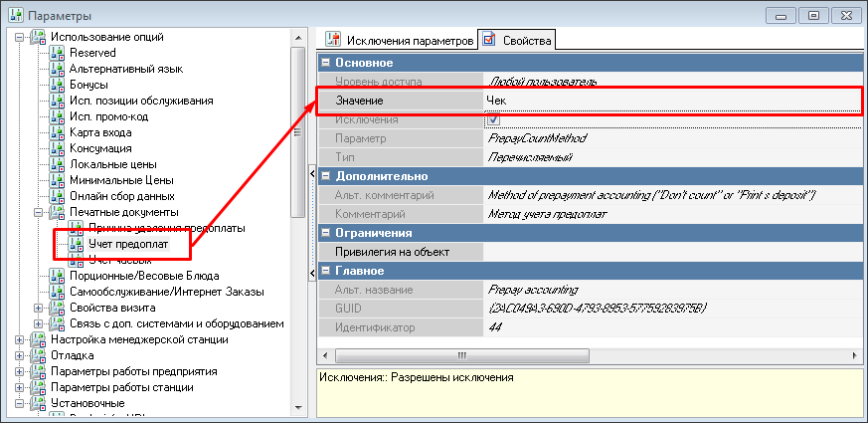Click the Консумация item icon
This screenshot has height=423, width=868.
coord(58,148)
